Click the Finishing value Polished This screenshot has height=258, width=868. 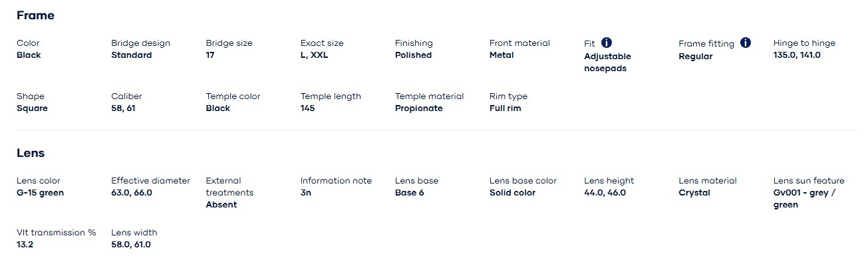[413, 55]
